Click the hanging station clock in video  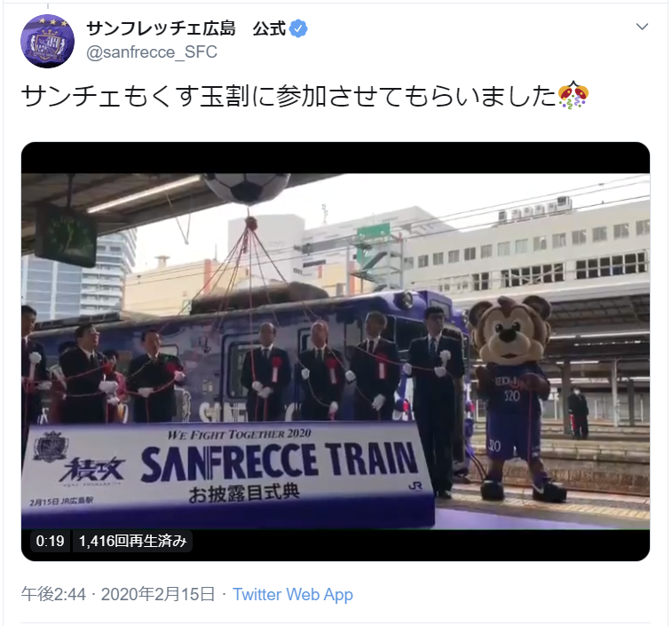click(x=66, y=234)
